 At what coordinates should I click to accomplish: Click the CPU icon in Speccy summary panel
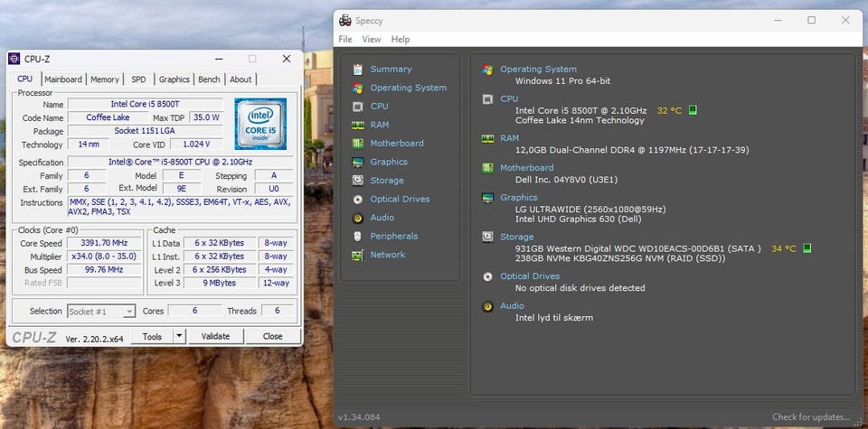[x=487, y=99]
